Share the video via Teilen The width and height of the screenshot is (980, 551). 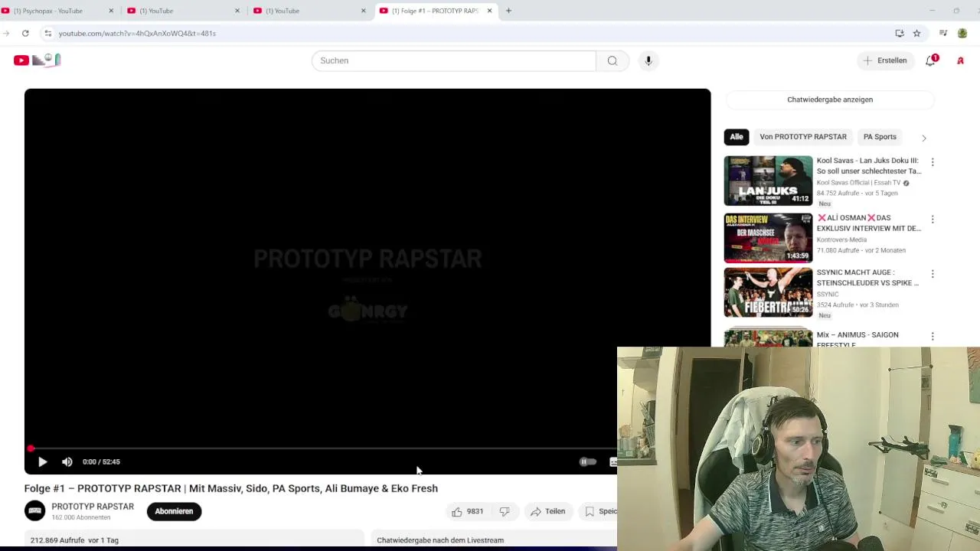(x=547, y=511)
